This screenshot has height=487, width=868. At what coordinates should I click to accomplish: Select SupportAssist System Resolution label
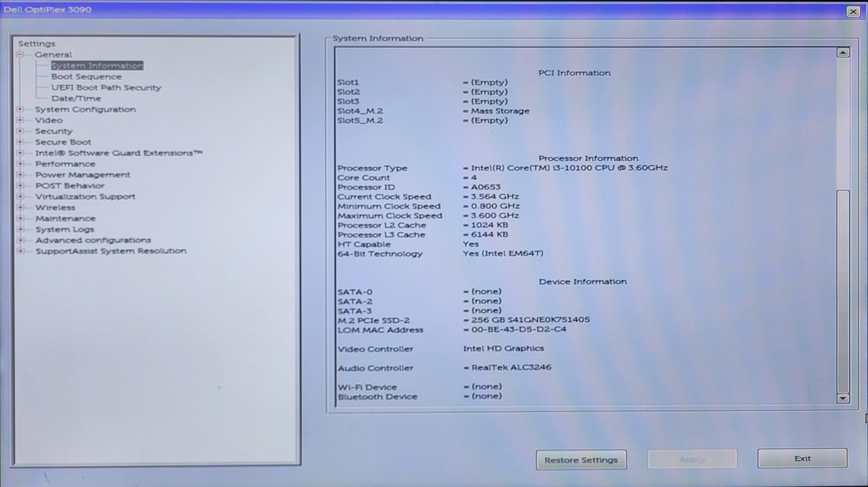click(111, 251)
